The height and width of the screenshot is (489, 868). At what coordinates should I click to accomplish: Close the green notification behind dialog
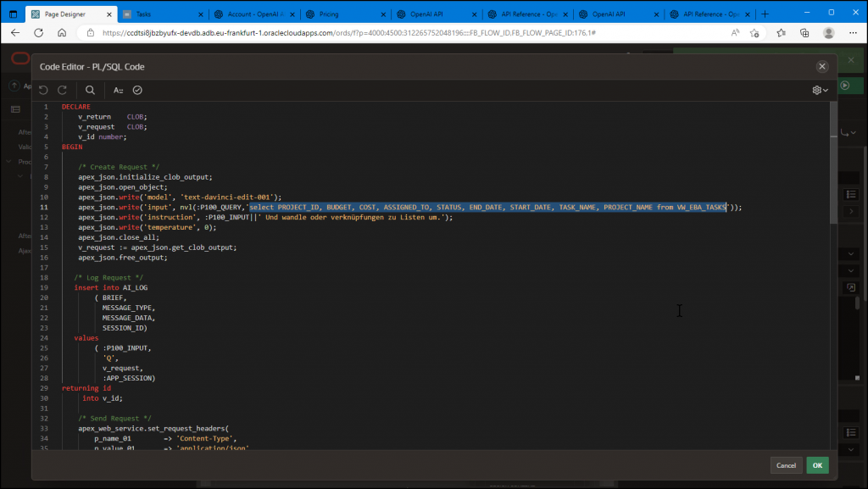point(851,59)
